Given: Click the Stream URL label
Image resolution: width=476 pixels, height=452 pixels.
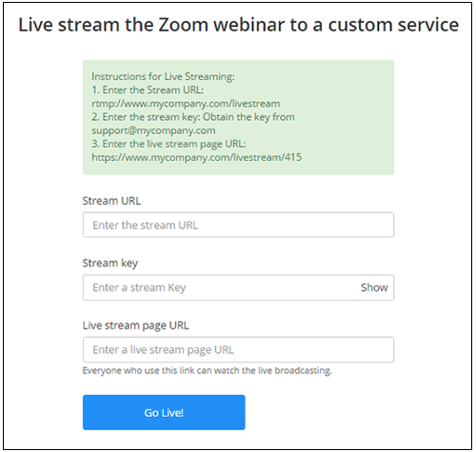Looking at the screenshot, I should pos(111,201).
